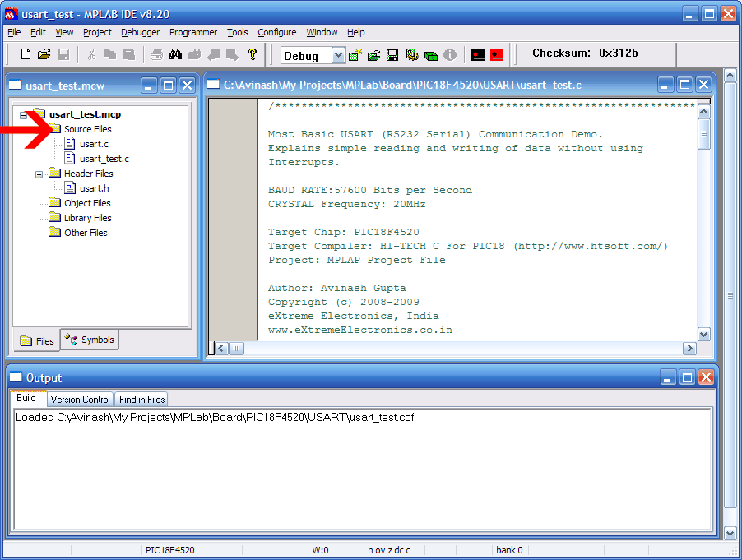Click the editor horizontal scrollbar right arrow
The image size is (742, 560).
point(689,349)
